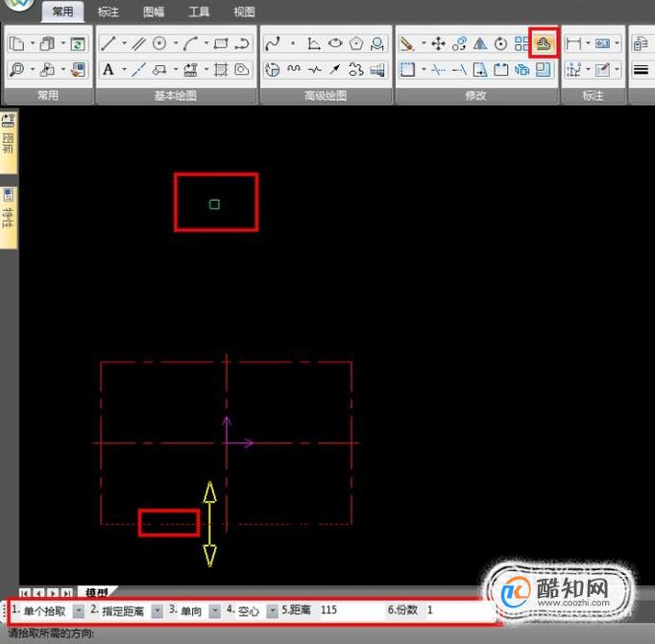Go to last sheet with navigation arrow
The width and height of the screenshot is (655, 644).
point(66,593)
